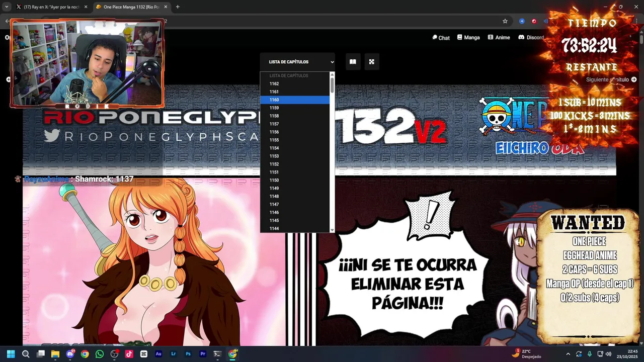Open the Chat link in the site header
644x362 pixels.
[x=441, y=38]
